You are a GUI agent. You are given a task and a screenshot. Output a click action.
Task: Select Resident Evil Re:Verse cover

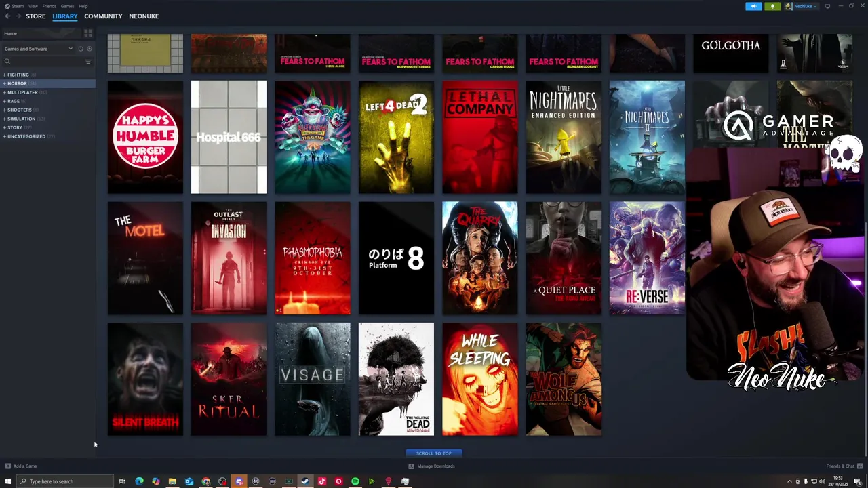(x=647, y=258)
